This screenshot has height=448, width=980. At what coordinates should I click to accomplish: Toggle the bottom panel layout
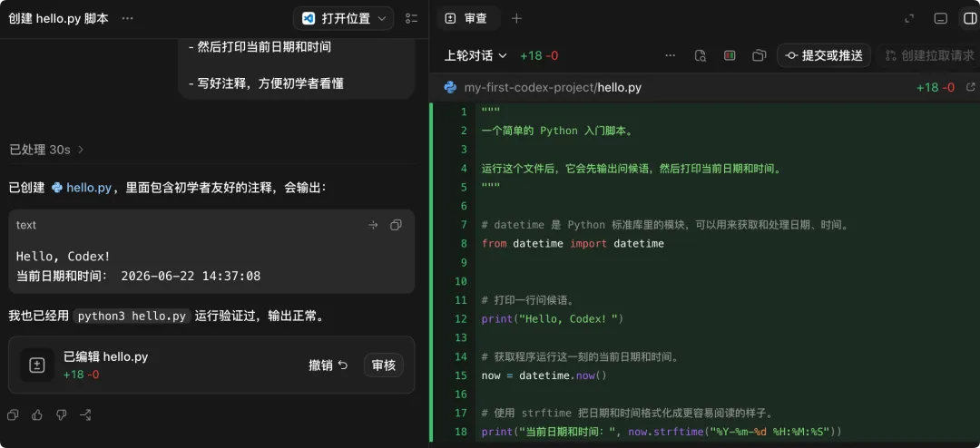(x=941, y=19)
